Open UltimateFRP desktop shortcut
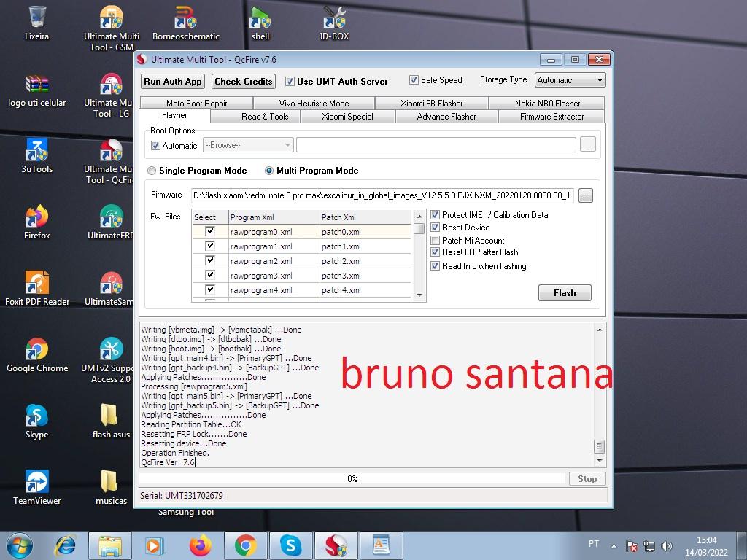This screenshot has height=560, width=747. point(111,222)
